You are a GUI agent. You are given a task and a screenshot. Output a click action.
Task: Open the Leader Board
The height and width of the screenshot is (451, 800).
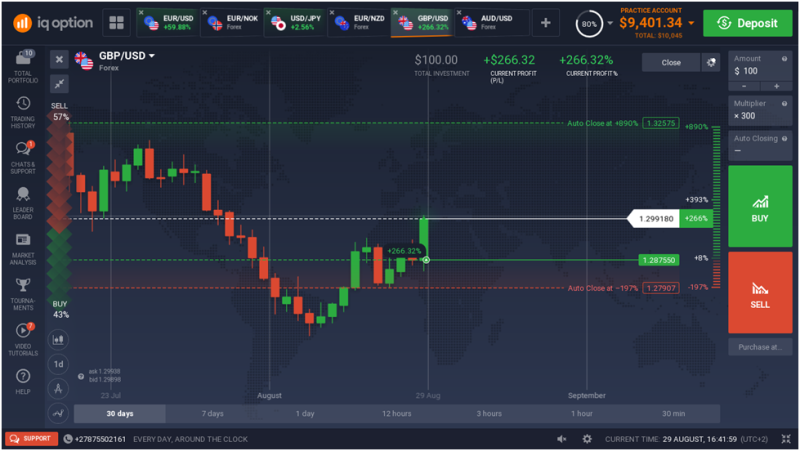click(23, 203)
